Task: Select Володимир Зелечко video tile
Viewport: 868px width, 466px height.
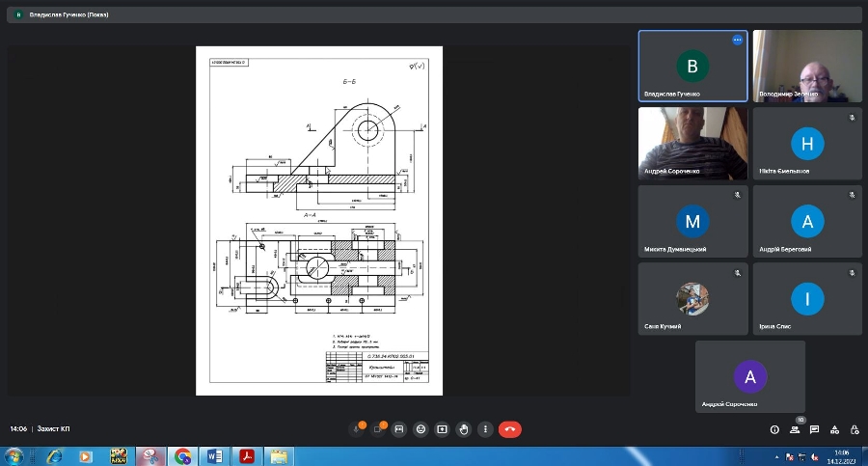Action: tap(807, 66)
